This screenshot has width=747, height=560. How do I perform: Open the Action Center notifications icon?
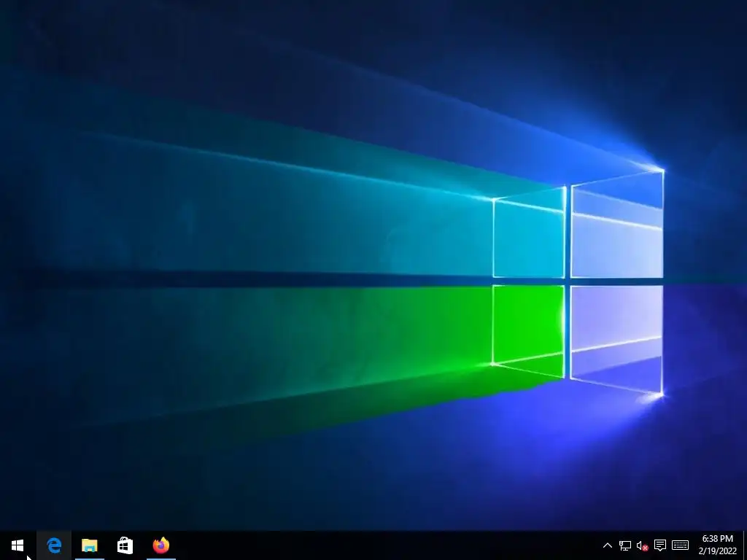pyautogui.click(x=659, y=545)
